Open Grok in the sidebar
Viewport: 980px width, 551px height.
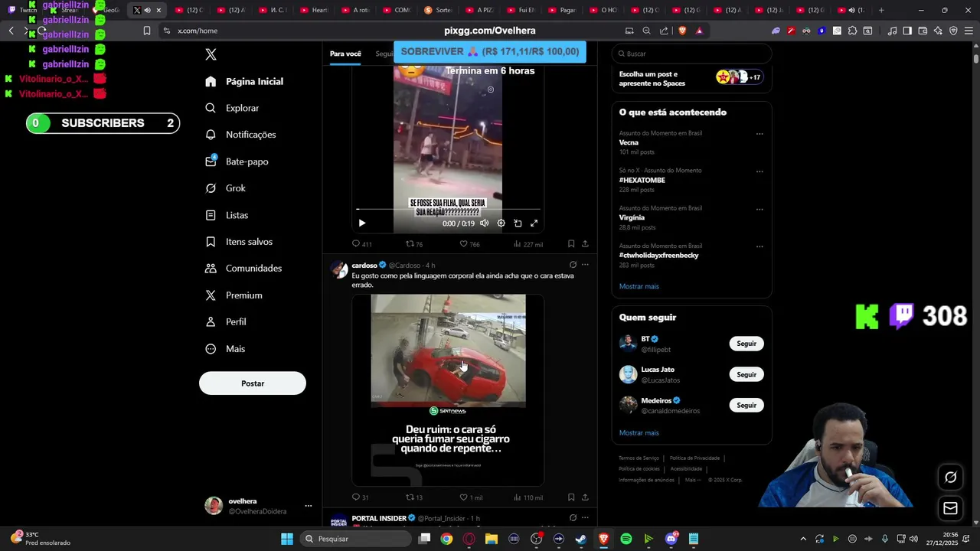tap(225, 188)
